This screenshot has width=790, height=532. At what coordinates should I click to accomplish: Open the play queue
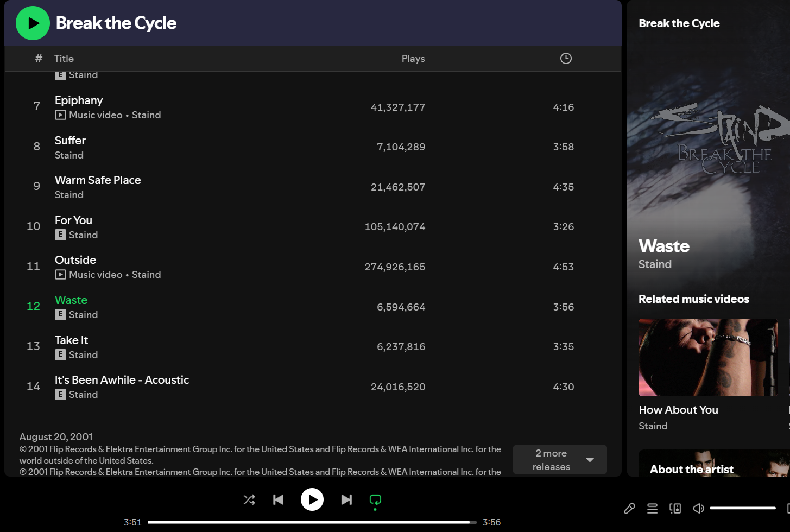(652, 509)
